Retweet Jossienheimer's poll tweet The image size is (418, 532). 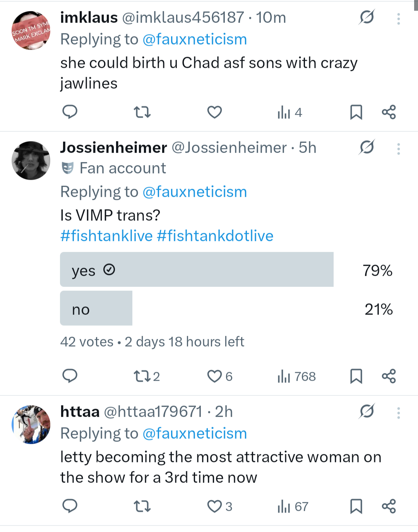[x=142, y=376]
